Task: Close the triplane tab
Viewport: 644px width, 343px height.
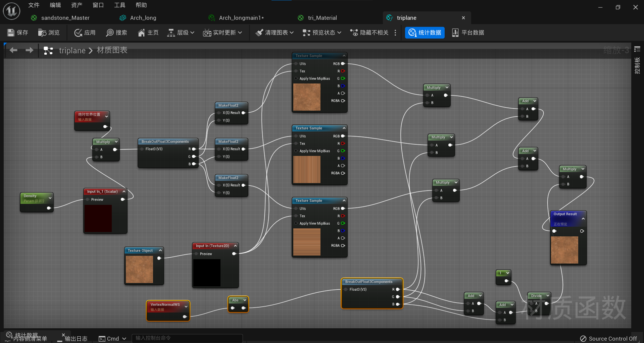Action: pyautogui.click(x=463, y=18)
